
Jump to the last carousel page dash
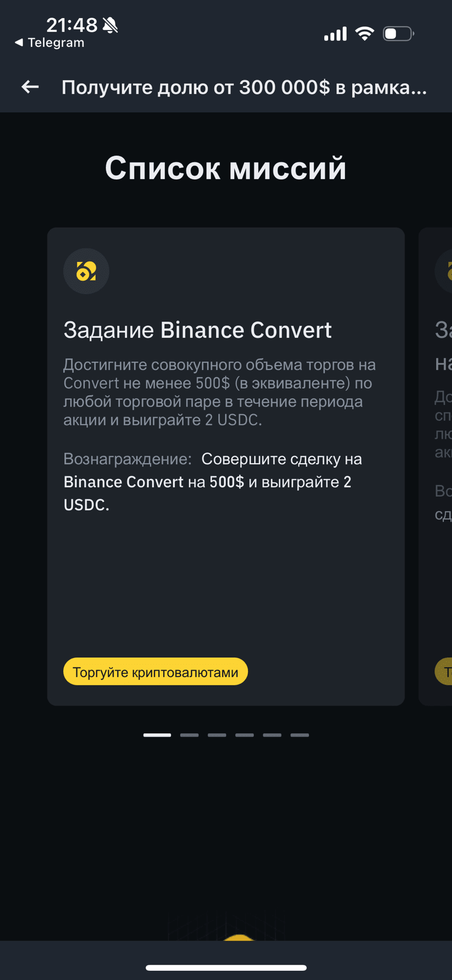[300, 735]
